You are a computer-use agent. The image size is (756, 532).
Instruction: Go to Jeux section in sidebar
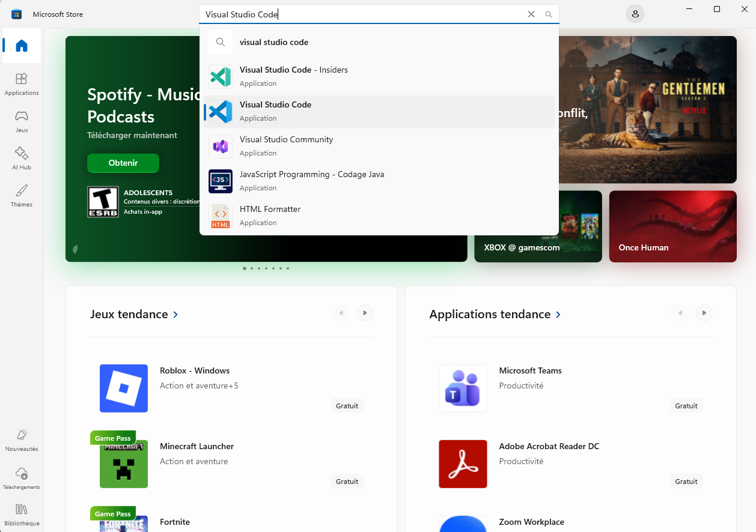click(x=22, y=121)
